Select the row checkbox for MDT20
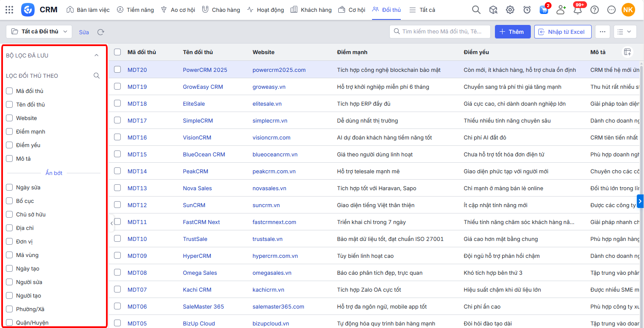 click(x=117, y=70)
